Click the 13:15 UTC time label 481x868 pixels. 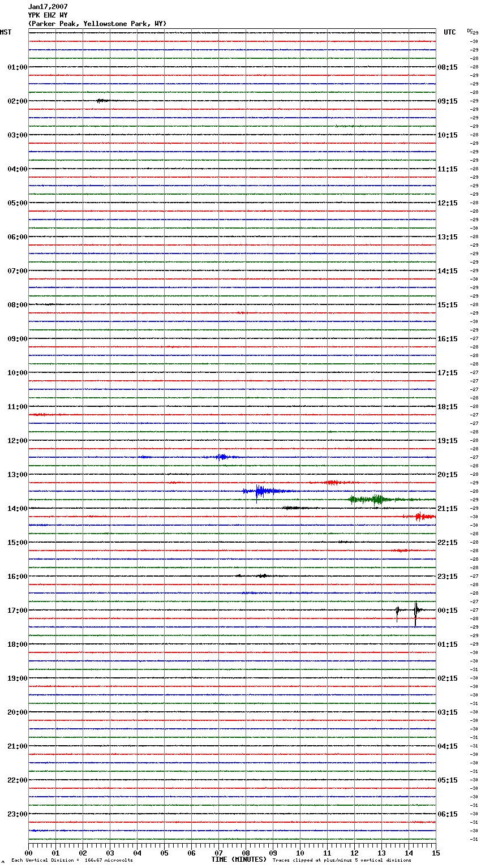coord(448,237)
